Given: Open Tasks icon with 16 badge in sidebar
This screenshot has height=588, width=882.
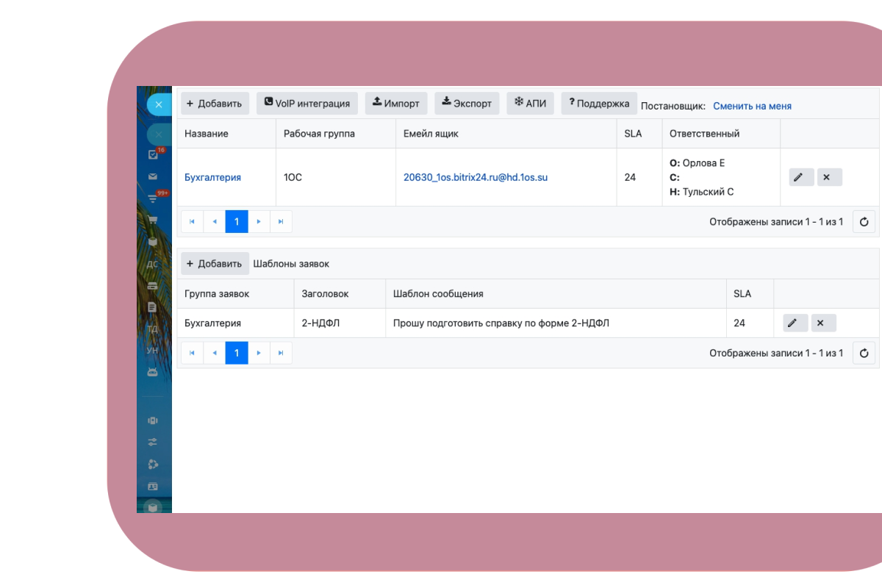Looking at the screenshot, I should coord(153,154).
